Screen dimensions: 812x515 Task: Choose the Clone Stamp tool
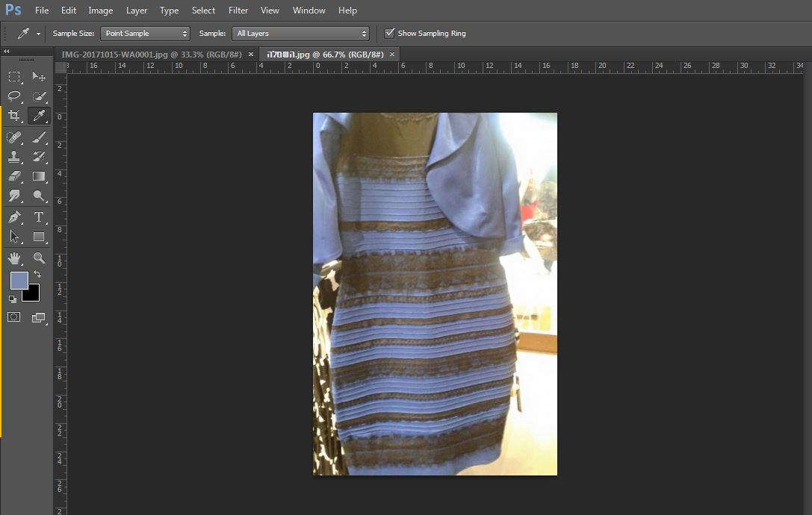tap(14, 157)
